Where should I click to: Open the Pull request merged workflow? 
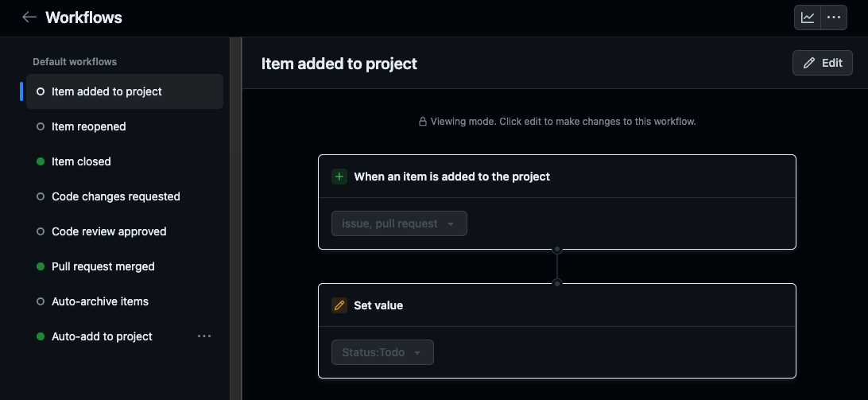(x=125, y=266)
